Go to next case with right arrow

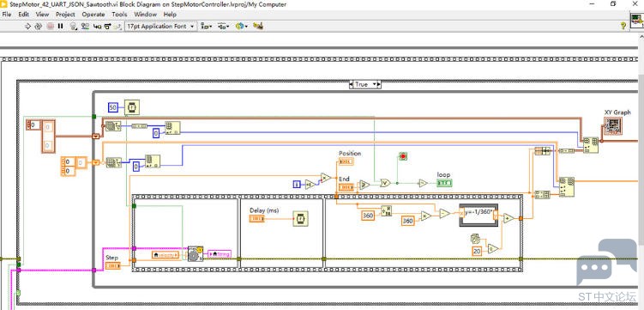(379, 84)
